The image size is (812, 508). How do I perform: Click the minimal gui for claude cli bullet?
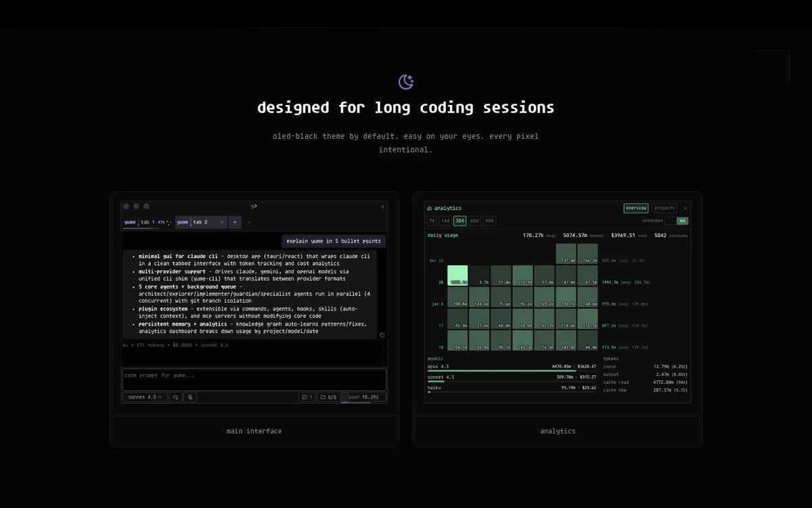pyautogui.click(x=254, y=259)
